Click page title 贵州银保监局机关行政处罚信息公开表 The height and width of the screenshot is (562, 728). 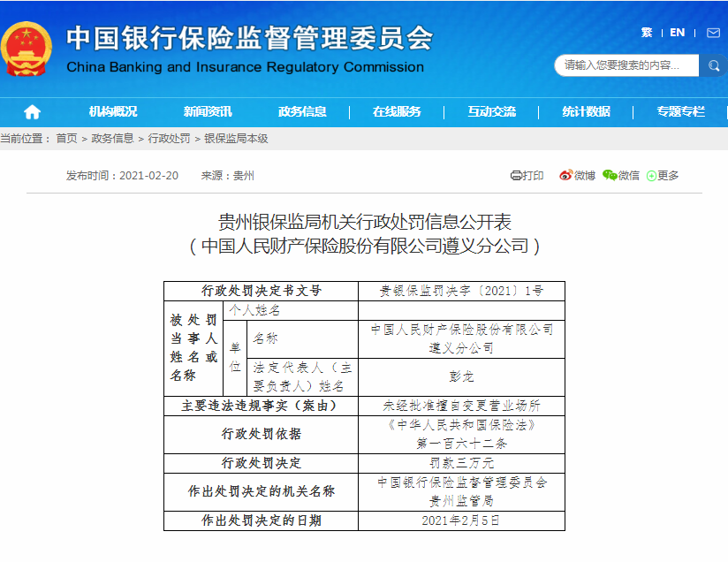365,222
